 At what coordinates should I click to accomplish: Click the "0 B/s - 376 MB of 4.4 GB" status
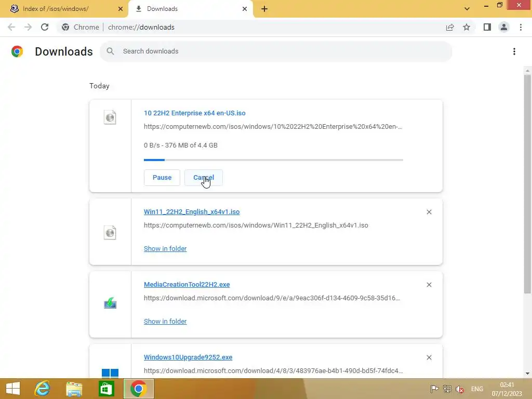(180, 145)
